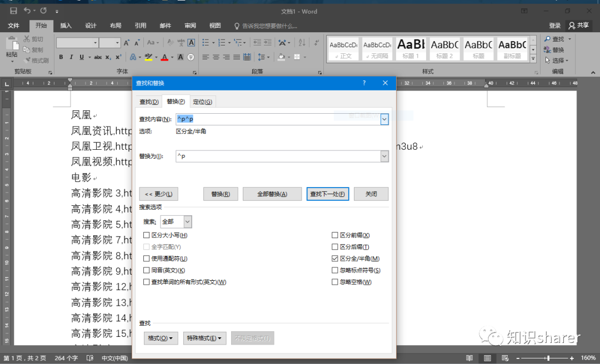This screenshot has height=364, width=600.
Task: Click the Share (共享) icon
Action: 572,26
